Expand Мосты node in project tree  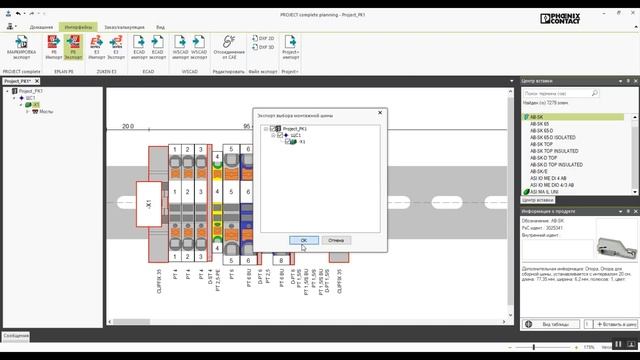point(28,111)
